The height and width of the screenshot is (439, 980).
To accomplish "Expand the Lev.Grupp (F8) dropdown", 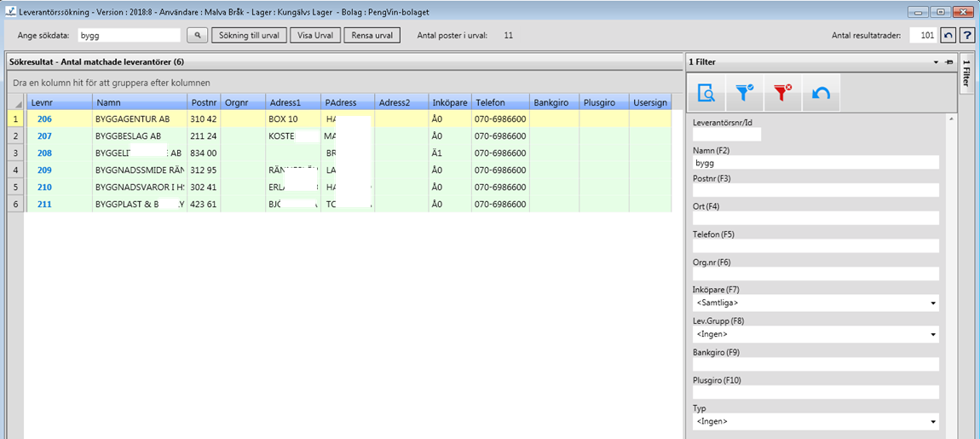I will point(933,334).
